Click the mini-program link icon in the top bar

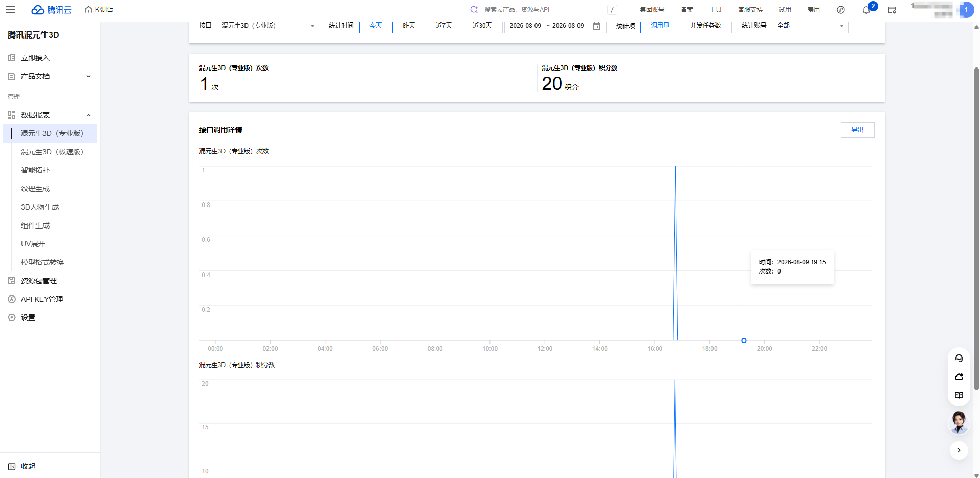click(841, 10)
